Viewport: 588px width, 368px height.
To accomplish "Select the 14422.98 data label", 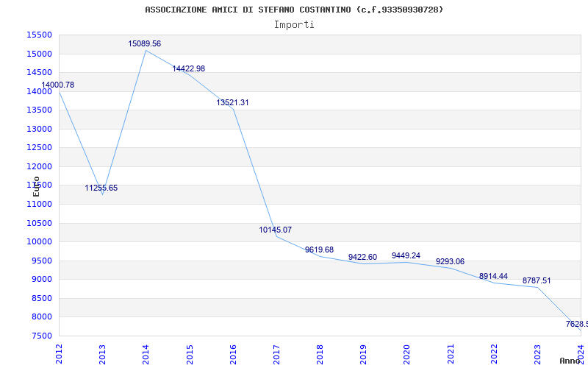I will [x=189, y=68].
